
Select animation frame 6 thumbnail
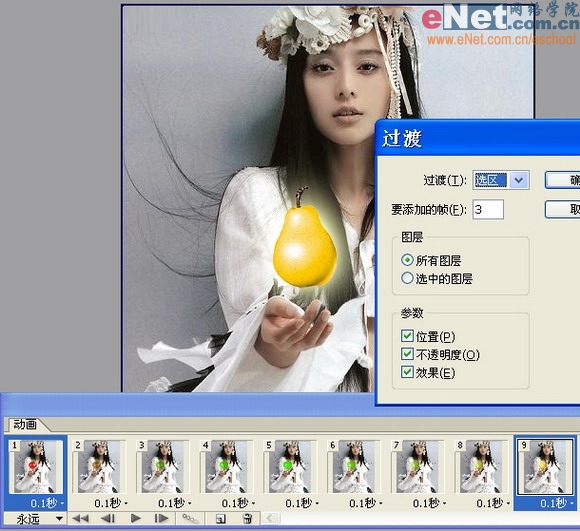pyautogui.click(x=354, y=467)
